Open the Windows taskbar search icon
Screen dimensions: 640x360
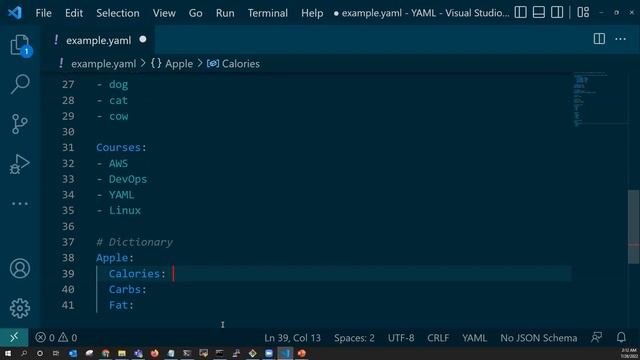(24, 353)
